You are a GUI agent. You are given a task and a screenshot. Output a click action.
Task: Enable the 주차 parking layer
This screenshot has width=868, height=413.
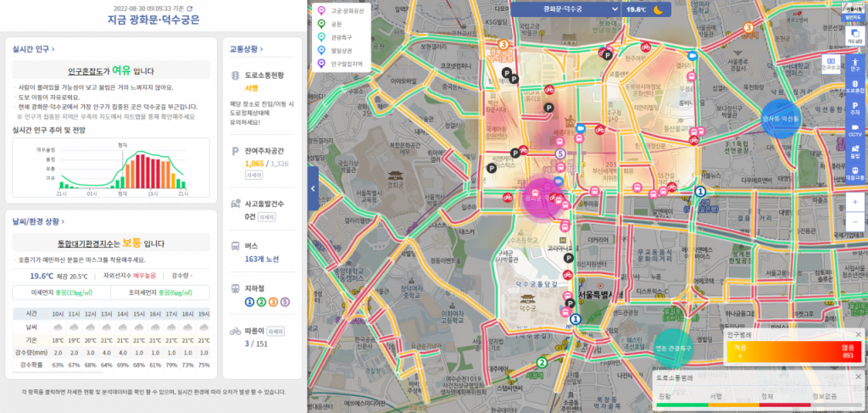click(854, 108)
